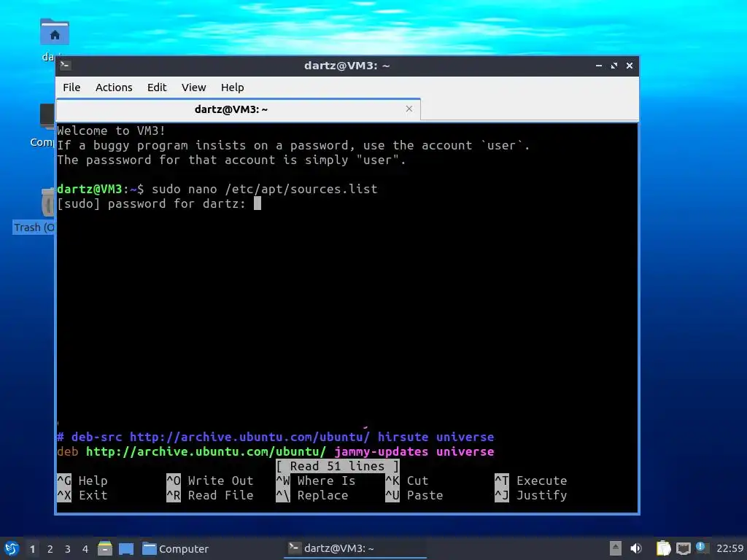Close the terminal window
747x560 pixels.
click(x=630, y=66)
